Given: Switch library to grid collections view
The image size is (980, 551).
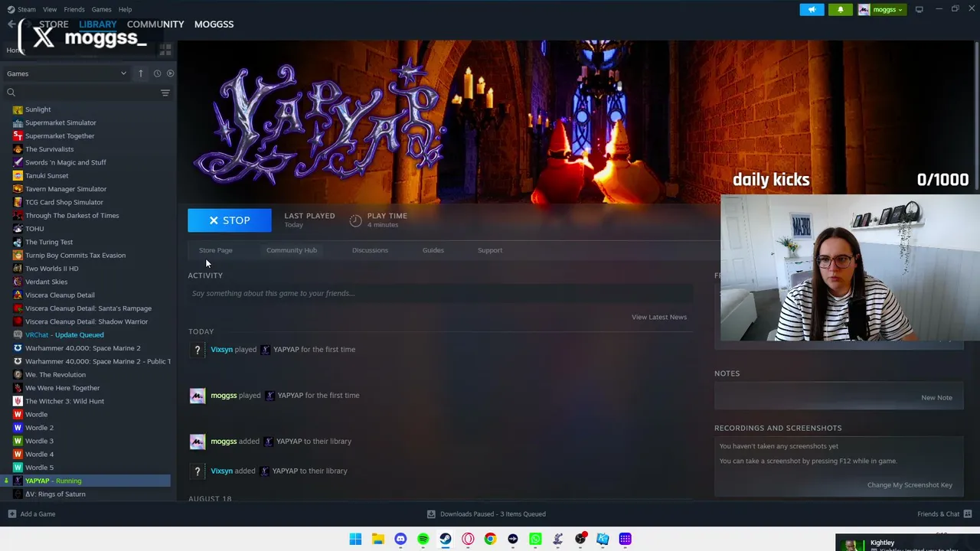Looking at the screenshot, I should click(165, 51).
